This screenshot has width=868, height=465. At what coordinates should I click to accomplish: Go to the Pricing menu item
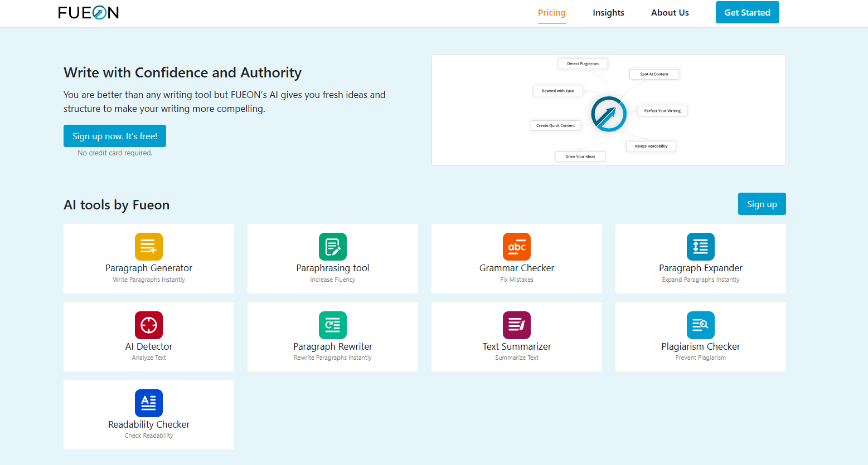point(552,13)
